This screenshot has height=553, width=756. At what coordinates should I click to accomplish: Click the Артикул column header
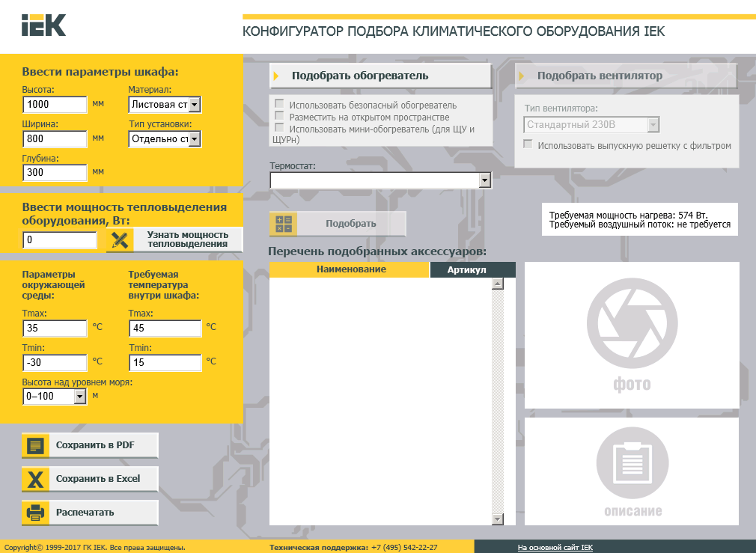[473, 269]
